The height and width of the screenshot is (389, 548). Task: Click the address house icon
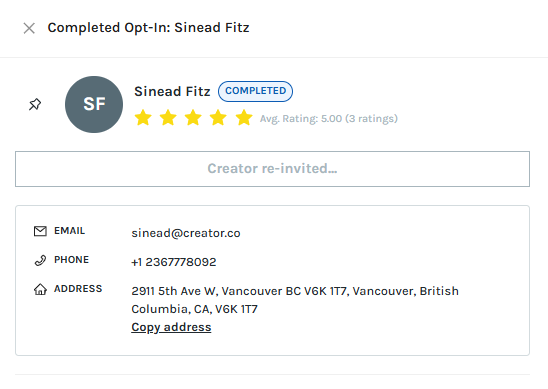tap(40, 289)
